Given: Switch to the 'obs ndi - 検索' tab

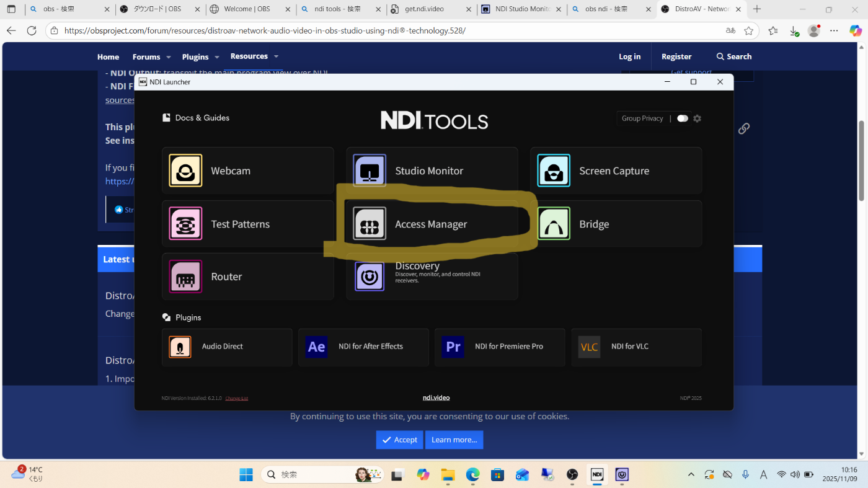Looking at the screenshot, I should click(x=612, y=9).
